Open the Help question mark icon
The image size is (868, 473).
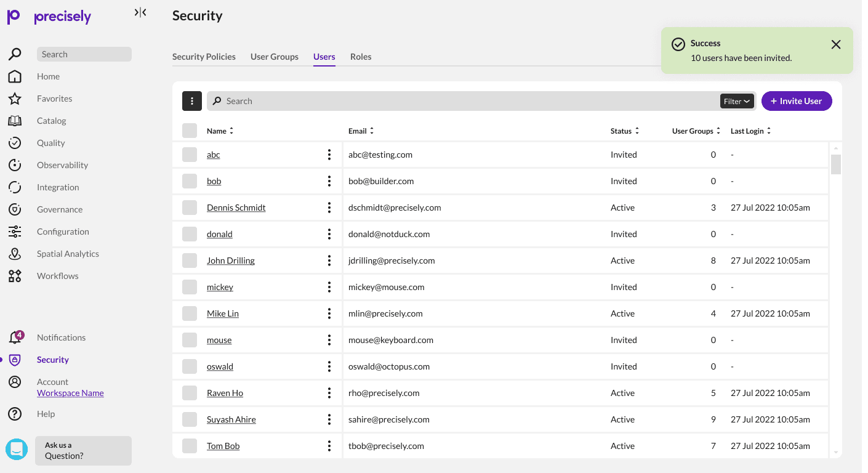(15, 414)
